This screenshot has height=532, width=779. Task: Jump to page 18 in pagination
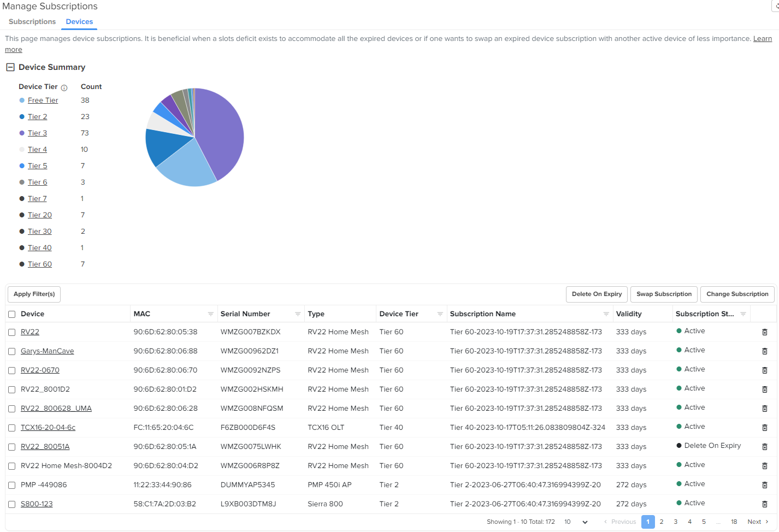pos(734,522)
